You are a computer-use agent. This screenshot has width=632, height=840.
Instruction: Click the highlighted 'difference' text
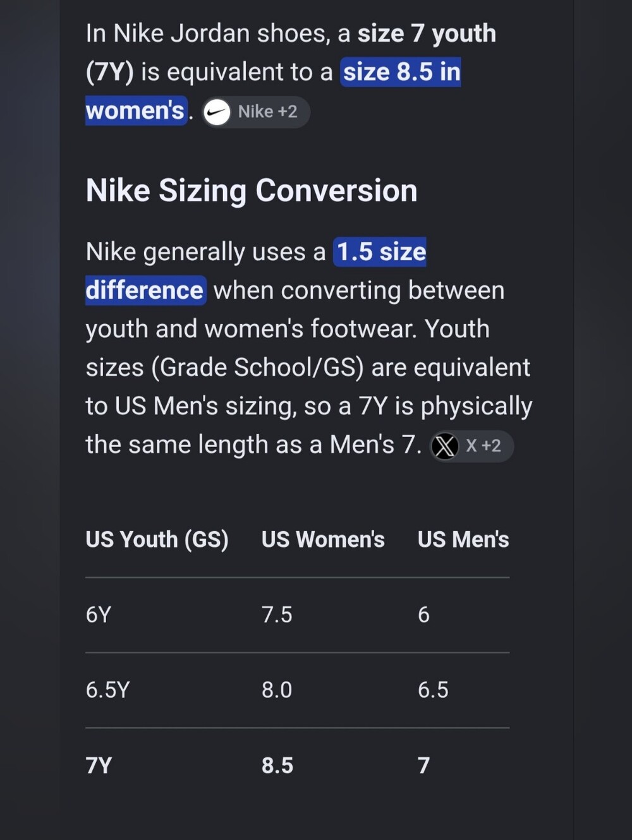(x=145, y=291)
